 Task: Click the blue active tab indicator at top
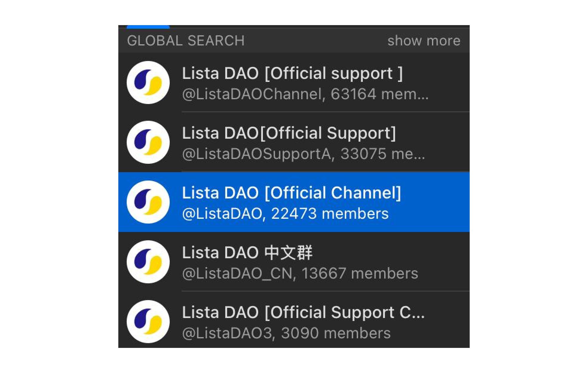pos(148,27)
